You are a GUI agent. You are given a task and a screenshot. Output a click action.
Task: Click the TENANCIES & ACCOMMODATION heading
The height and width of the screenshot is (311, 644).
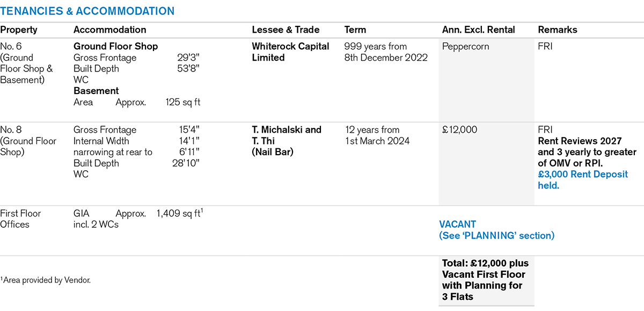click(87, 11)
